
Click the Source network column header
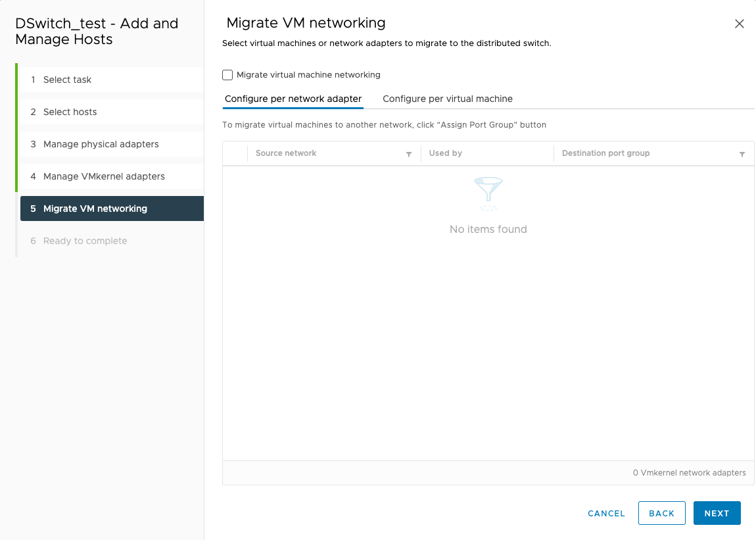[286, 153]
